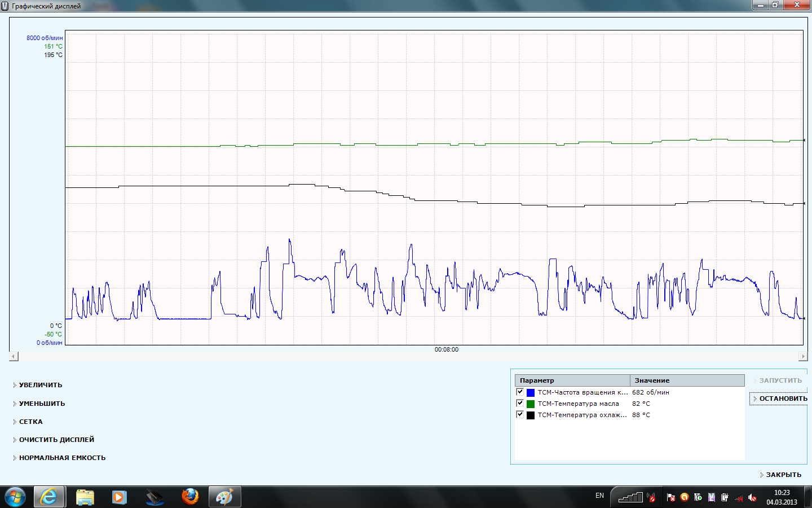The height and width of the screenshot is (508, 812).
Task: Click the Show Desktop strip at taskbar end
Action: click(x=808, y=497)
